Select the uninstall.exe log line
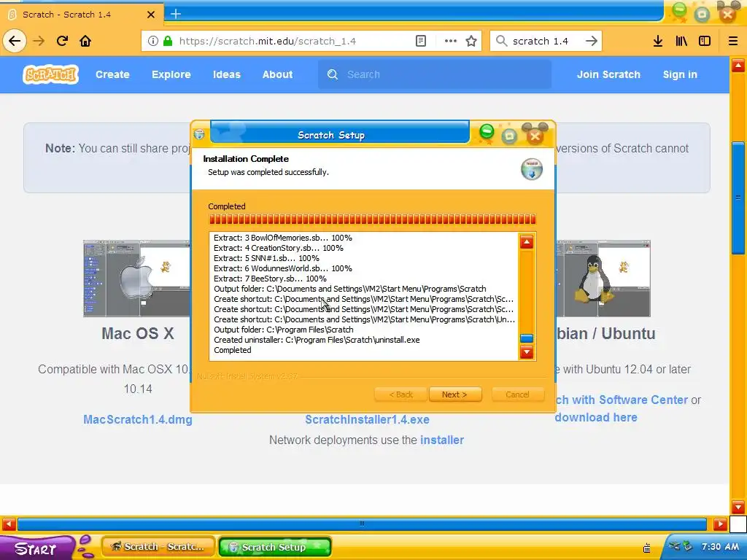 (317, 340)
